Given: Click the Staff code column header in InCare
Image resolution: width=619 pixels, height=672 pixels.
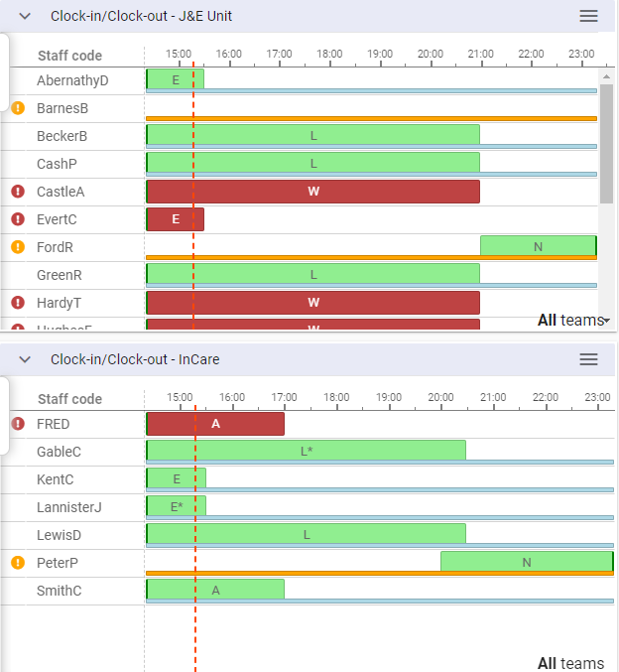Looking at the screenshot, I should tap(69, 399).
